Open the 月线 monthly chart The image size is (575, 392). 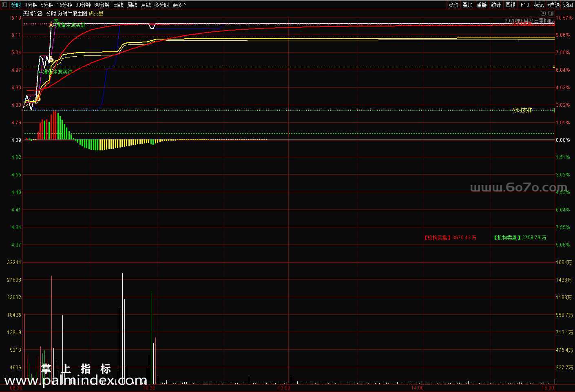pyautogui.click(x=146, y=5)
